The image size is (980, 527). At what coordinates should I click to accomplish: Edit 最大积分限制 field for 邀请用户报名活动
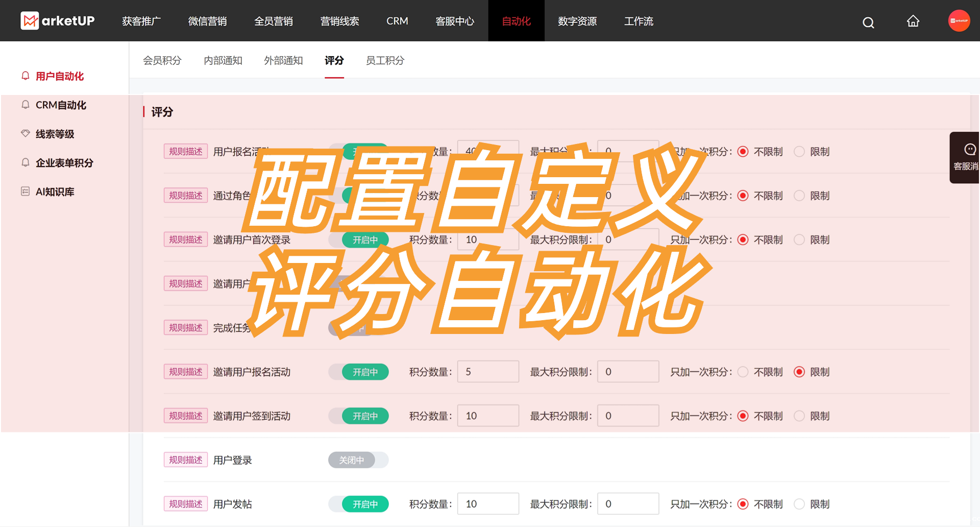click(628, 372)
